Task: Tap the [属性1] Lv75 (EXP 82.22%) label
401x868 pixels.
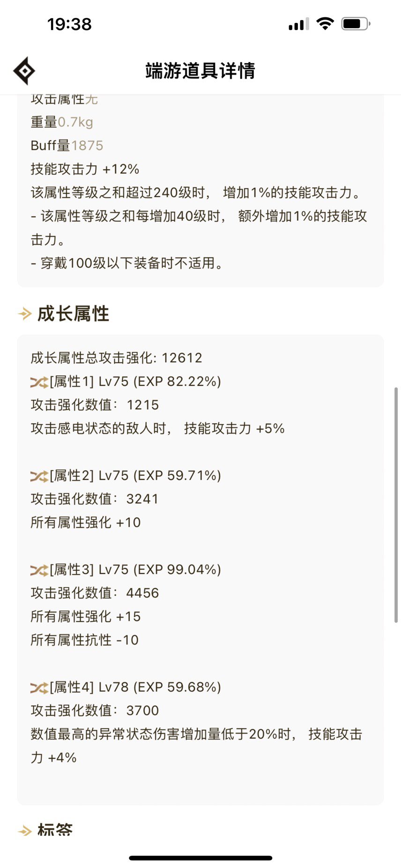Action: pos(135,382)
